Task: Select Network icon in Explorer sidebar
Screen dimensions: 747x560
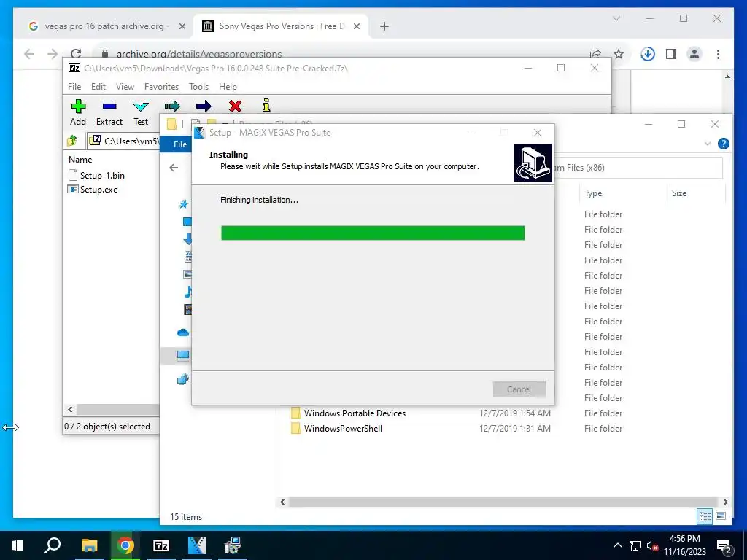Action: pyautogui.click(x=183, y=379)
